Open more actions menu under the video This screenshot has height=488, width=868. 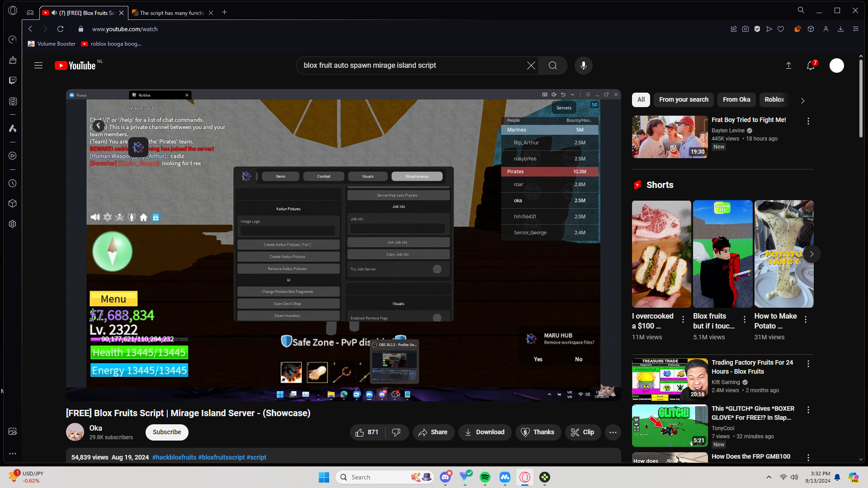click(x=613, y=432)
